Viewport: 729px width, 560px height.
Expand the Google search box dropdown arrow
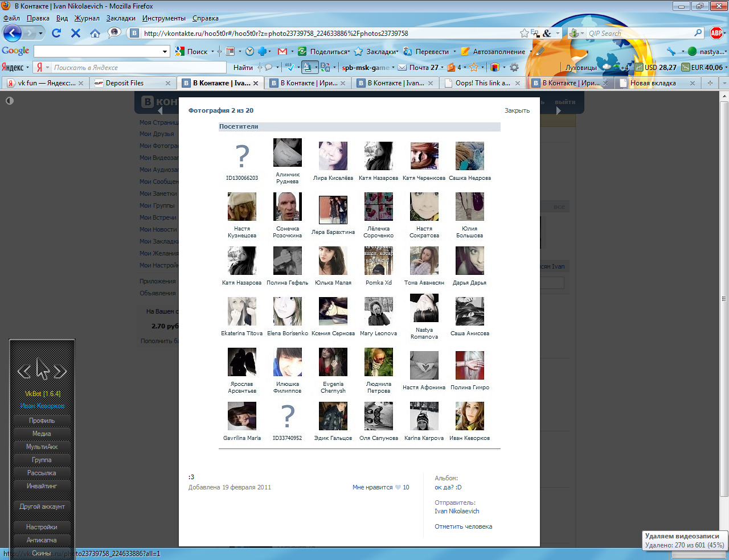165,52
